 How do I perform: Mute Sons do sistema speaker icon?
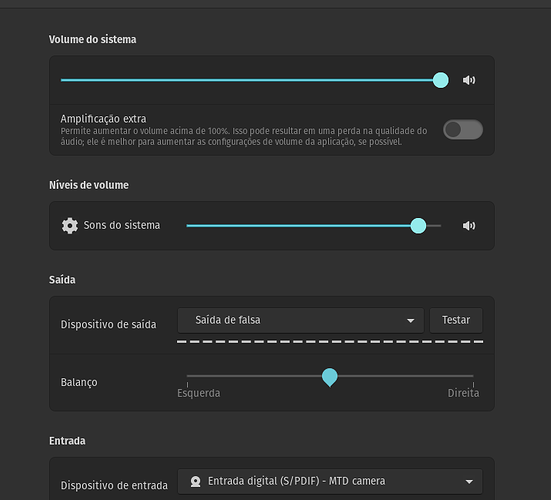click(469, 226)
